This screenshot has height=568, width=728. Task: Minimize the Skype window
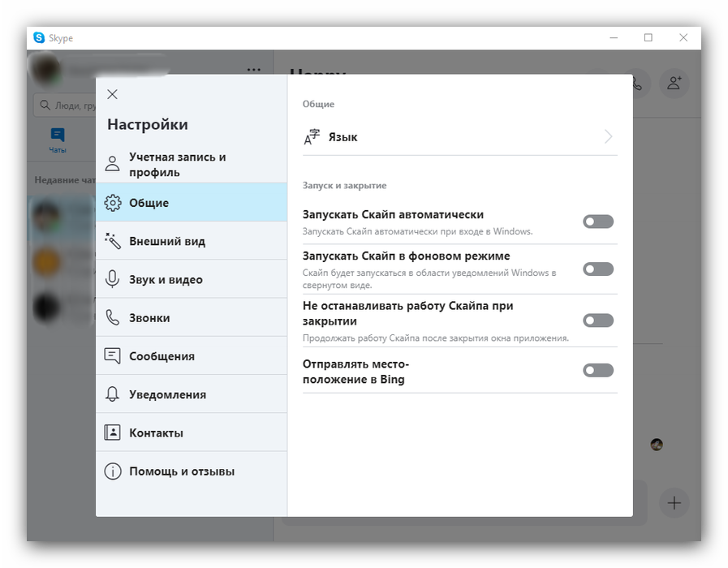(x=614, y=37)
